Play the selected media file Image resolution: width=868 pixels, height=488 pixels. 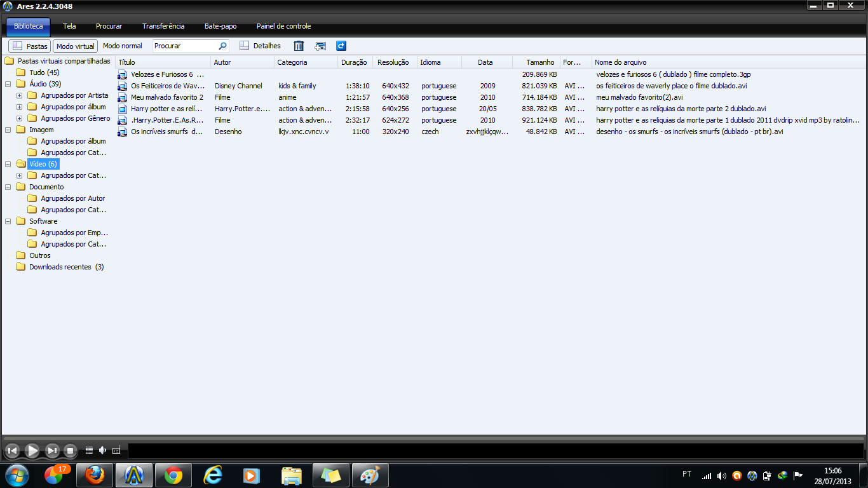pos(32,451)
